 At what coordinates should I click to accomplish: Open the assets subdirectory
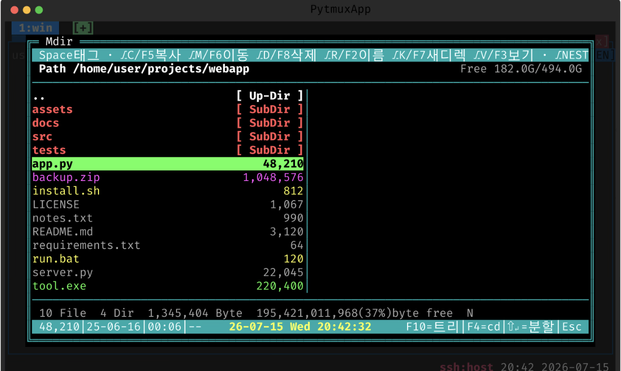click(168, 109)
